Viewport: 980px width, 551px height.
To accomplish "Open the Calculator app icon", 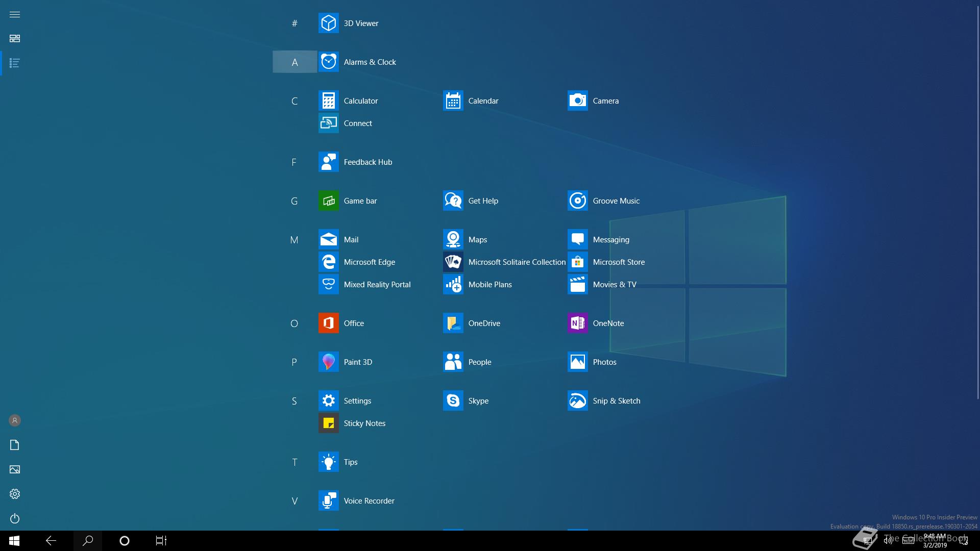I will (x=329, y=101).
